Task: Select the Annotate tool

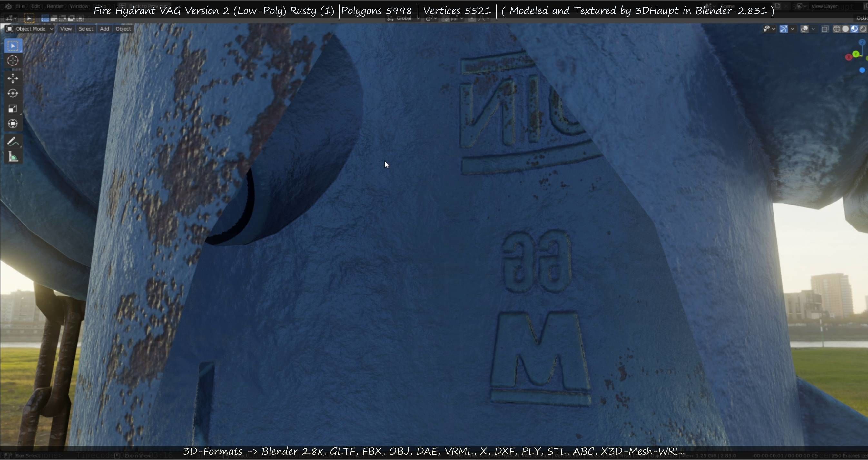Action: [x=13, y=142]
